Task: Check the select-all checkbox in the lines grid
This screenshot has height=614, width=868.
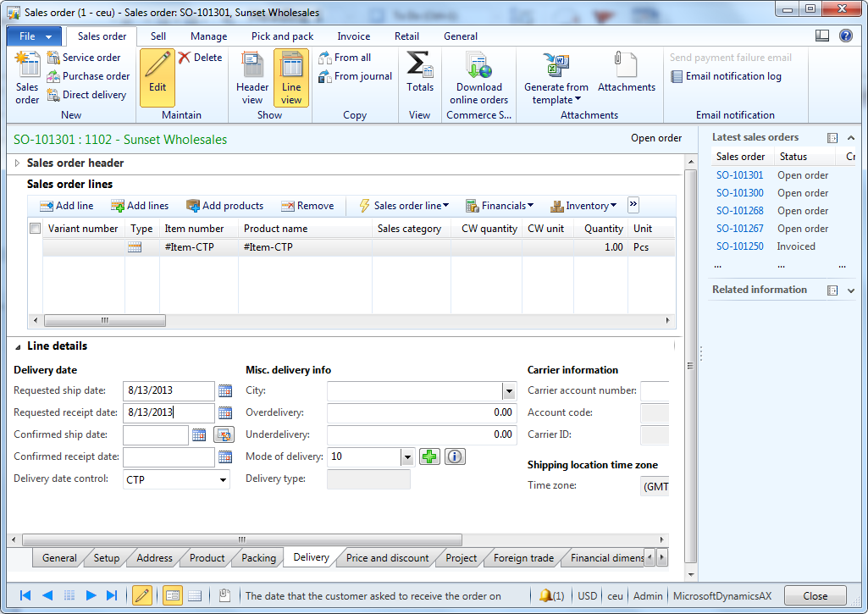Action: coord(35,229)
